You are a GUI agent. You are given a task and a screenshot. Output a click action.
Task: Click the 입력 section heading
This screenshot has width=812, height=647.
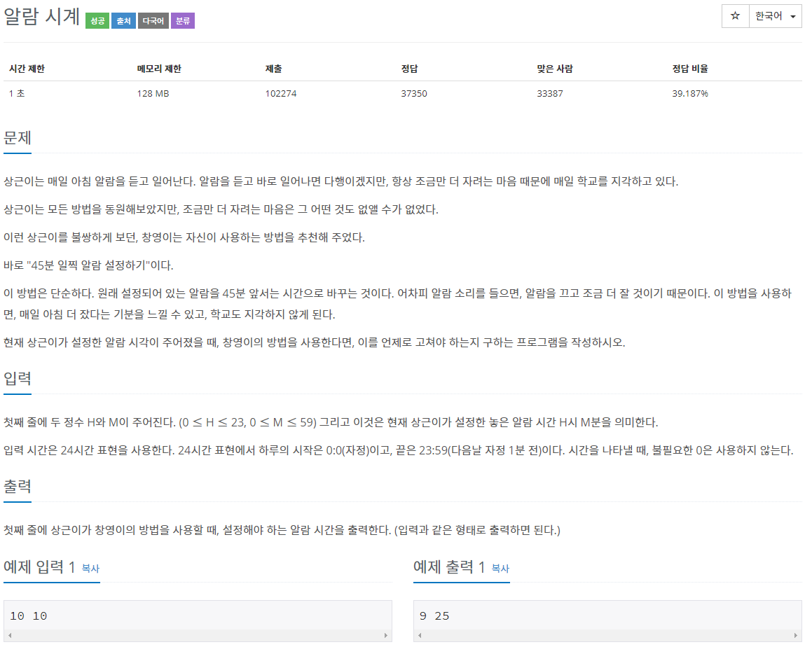18,378
